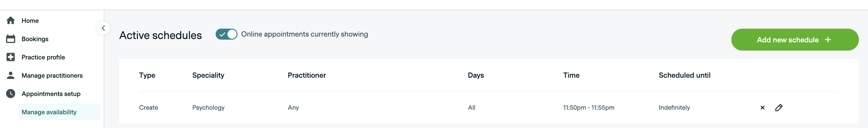The height and width of the screenshot is (128, 868).
Task: Click the Home house icon
Action: pos(10,21)
